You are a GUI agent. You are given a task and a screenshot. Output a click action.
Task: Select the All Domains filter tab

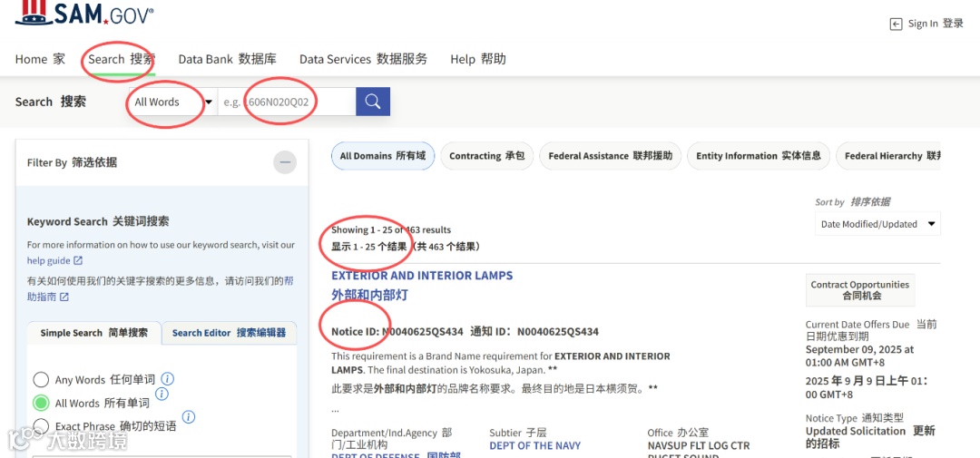click(383, 156)
